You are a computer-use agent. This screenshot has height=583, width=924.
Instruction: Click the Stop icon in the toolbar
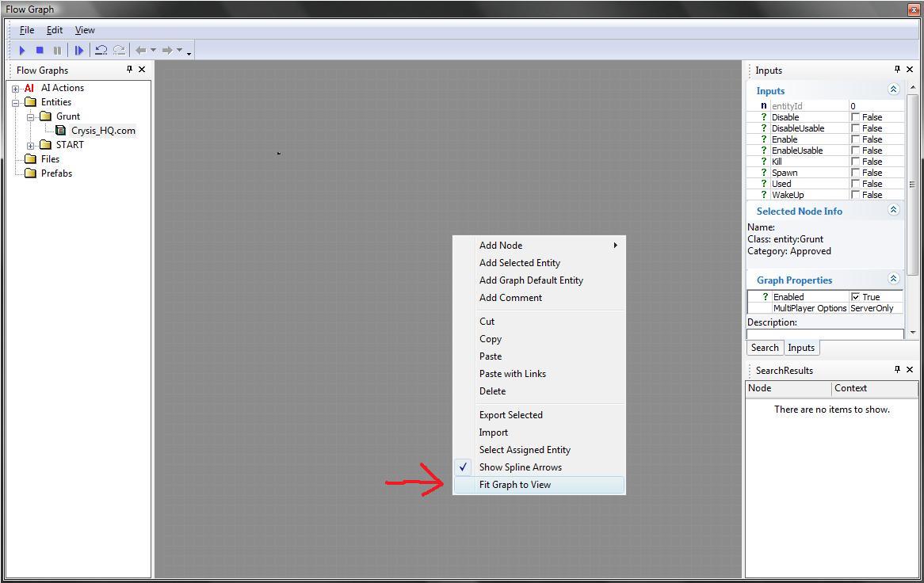click(40, 51)
